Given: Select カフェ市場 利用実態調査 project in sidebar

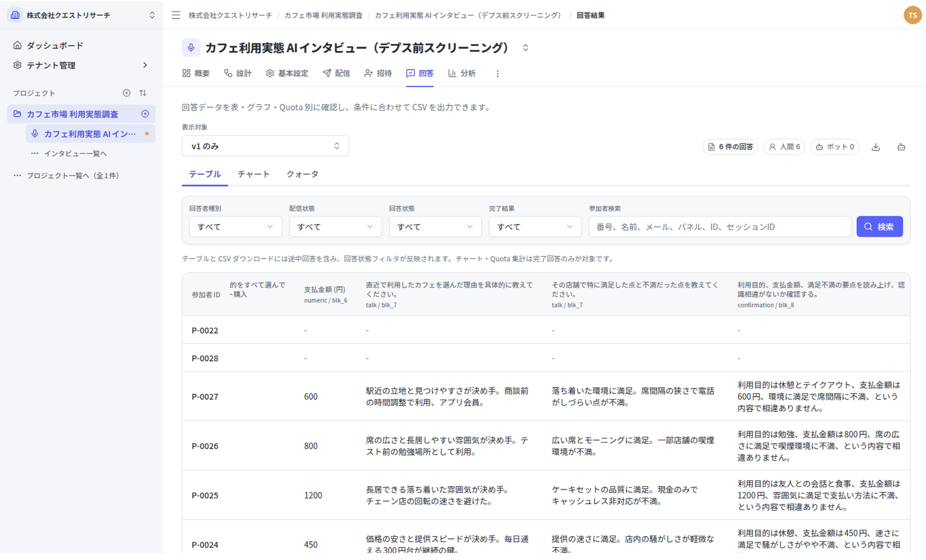Looking at the screenshot, I should pyautogui.click(x=73, y=114).
